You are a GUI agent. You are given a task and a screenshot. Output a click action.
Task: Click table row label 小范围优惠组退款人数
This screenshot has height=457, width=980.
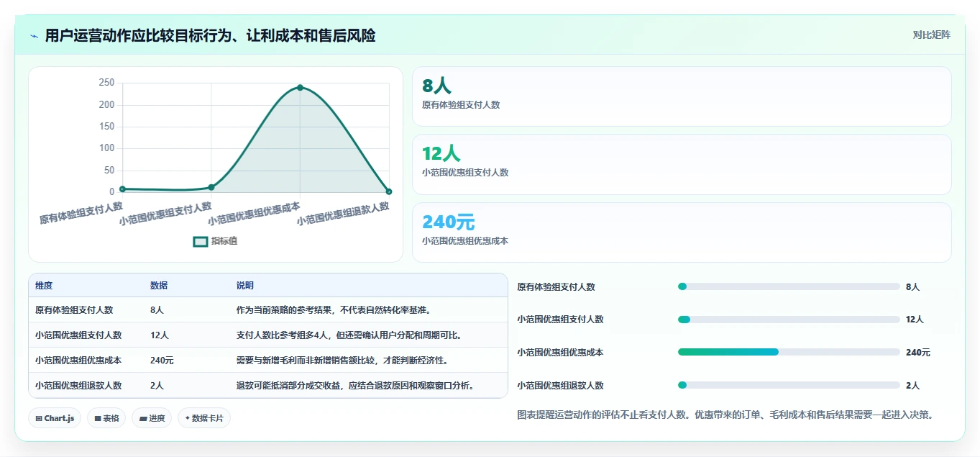click(x=78, y=385)
